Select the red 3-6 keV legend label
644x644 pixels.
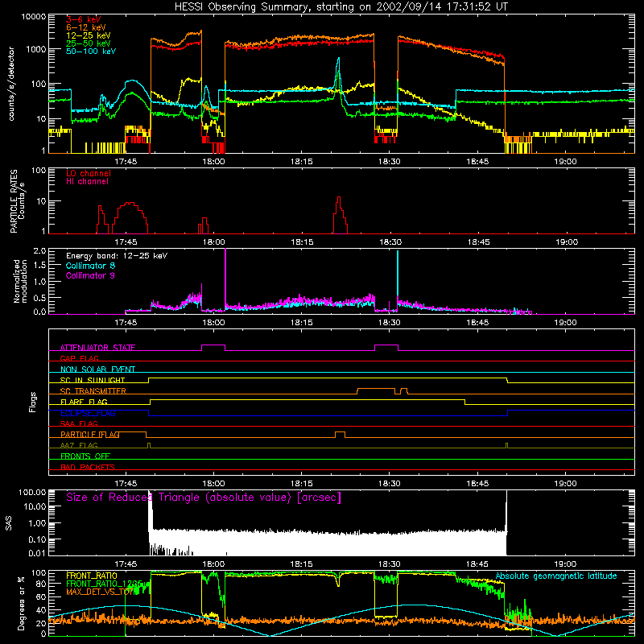pos(84,19)
